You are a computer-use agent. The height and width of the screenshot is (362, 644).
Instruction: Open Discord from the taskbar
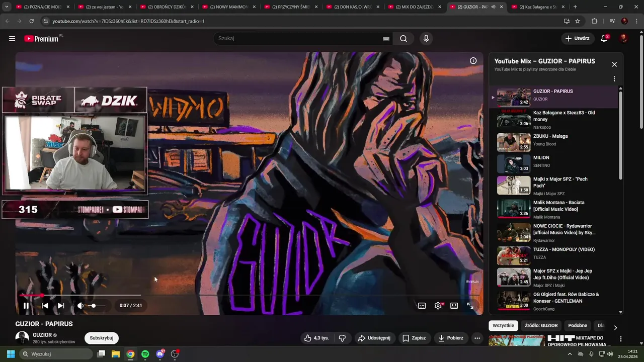[x=160, y=354]
